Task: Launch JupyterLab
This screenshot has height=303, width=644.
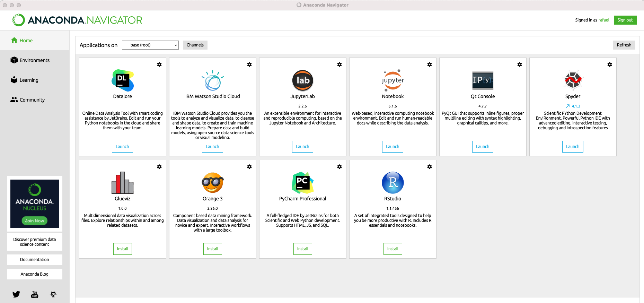Action: (x=302, y=147)
